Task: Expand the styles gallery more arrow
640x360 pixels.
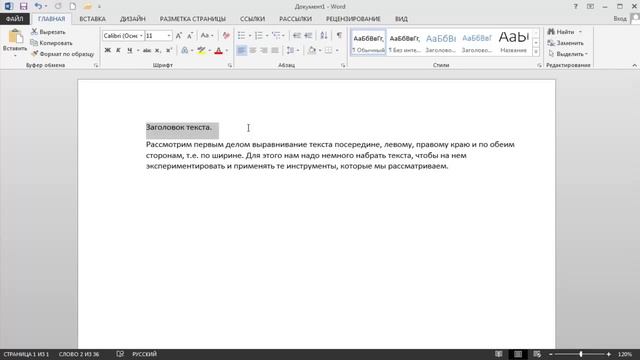Action: 536,52
